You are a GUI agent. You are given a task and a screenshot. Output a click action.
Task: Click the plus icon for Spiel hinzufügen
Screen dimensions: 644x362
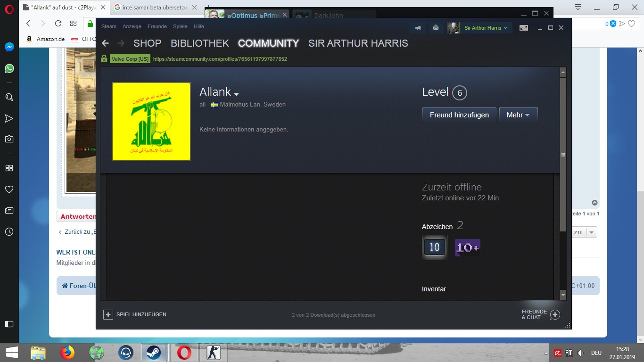click(x=108, y=314)
